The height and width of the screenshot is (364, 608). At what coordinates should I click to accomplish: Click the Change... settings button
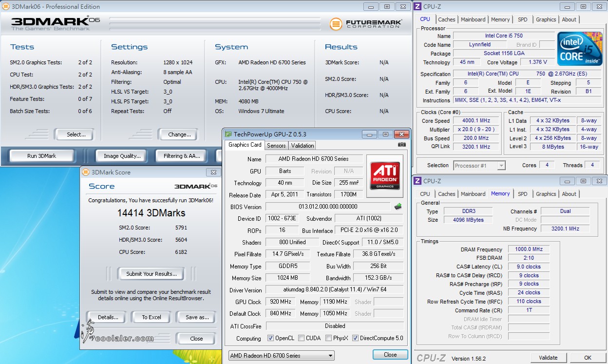tap(177, 134)
